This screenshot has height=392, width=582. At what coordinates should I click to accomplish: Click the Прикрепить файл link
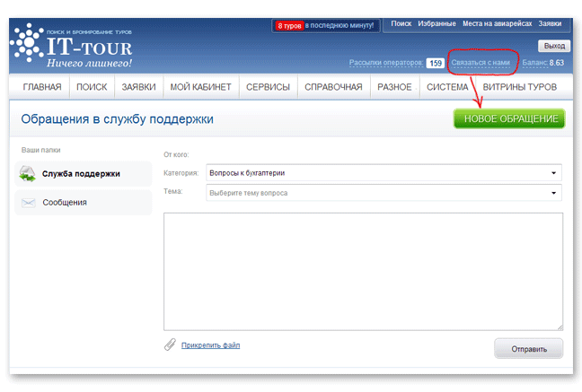click(x=210, y=345)
